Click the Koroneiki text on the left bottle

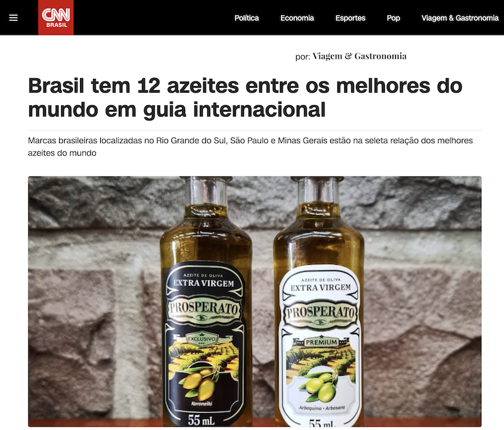pyautogui.click(x=202, y=404)
